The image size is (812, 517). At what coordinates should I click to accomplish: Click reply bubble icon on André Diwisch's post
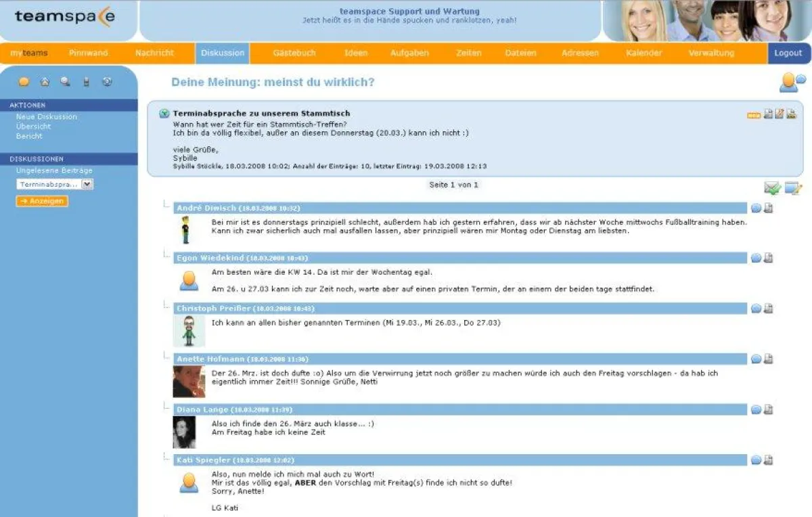(x=756, y=208)
